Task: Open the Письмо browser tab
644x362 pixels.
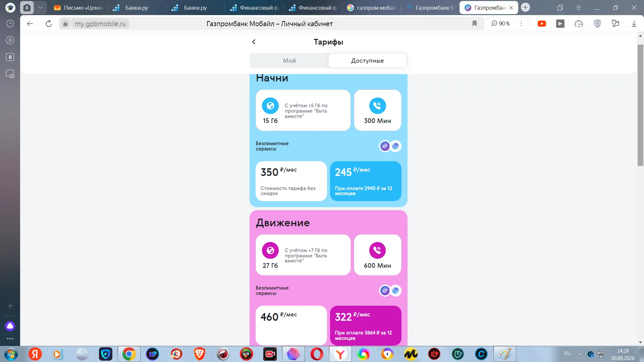Action: [78, 8]
